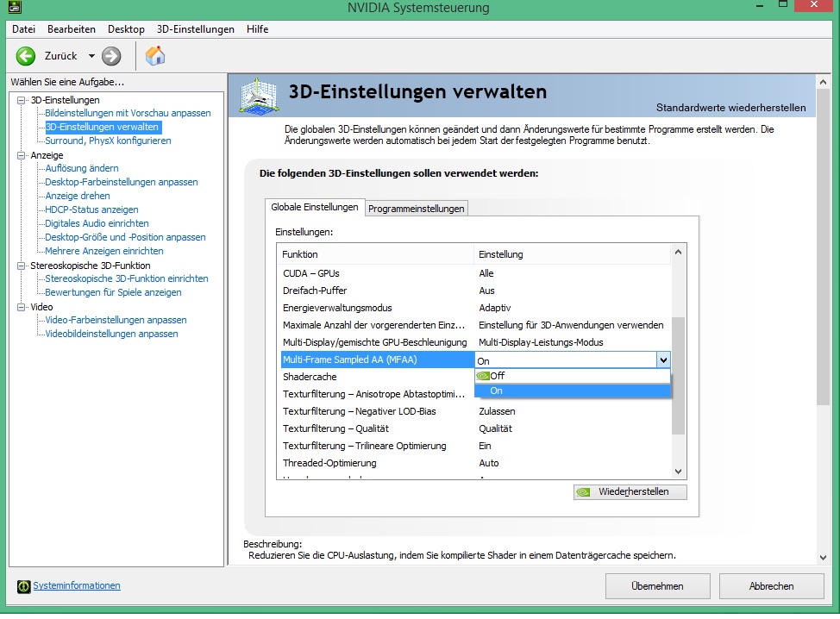This screenshot has width=840, height=619.
Task: Choose On in the MFAA dropdown list
Action: coord(572,391)
